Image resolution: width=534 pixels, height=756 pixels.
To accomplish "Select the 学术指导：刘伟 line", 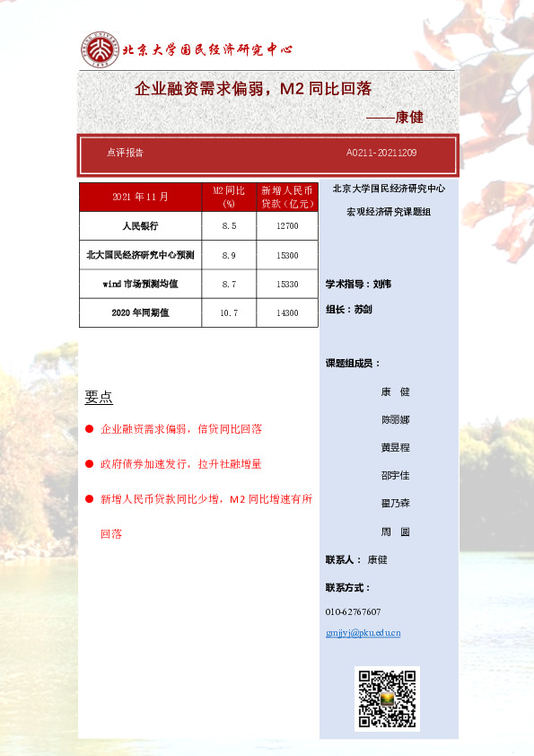I will (x=358, y=284).
